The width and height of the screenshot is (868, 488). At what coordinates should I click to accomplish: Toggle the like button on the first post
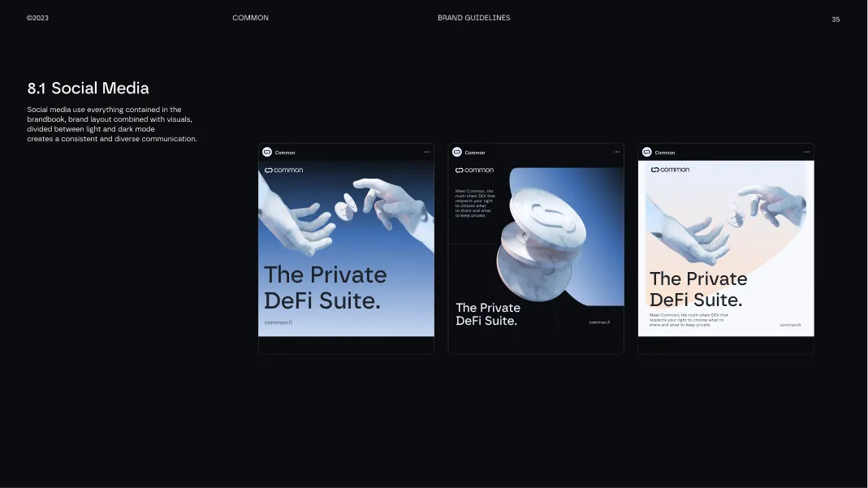pos(267,343)
